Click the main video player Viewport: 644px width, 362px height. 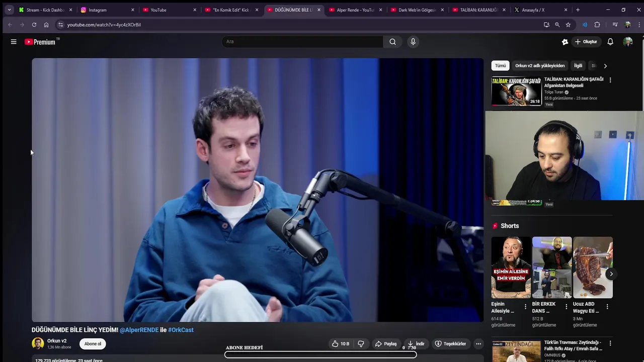click(258, 190)
